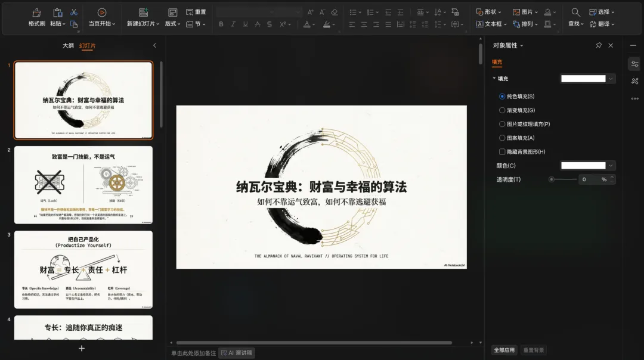The width and height of the screenshot is (644, 360).
Task: Open the Select (选择) dropdown
Action: [613, 13]
